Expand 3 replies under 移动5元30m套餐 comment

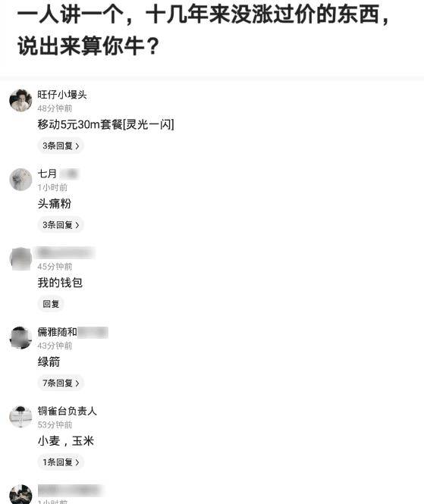pos(61,146)
